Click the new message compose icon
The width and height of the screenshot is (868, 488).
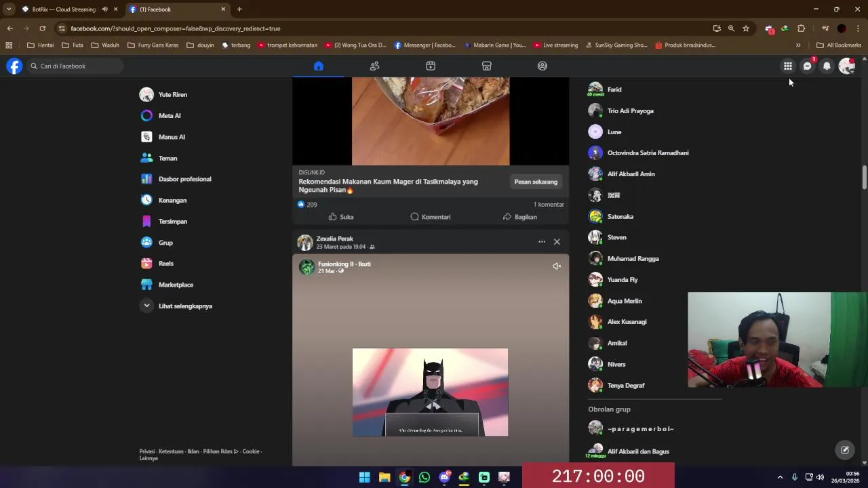[845, 449]
